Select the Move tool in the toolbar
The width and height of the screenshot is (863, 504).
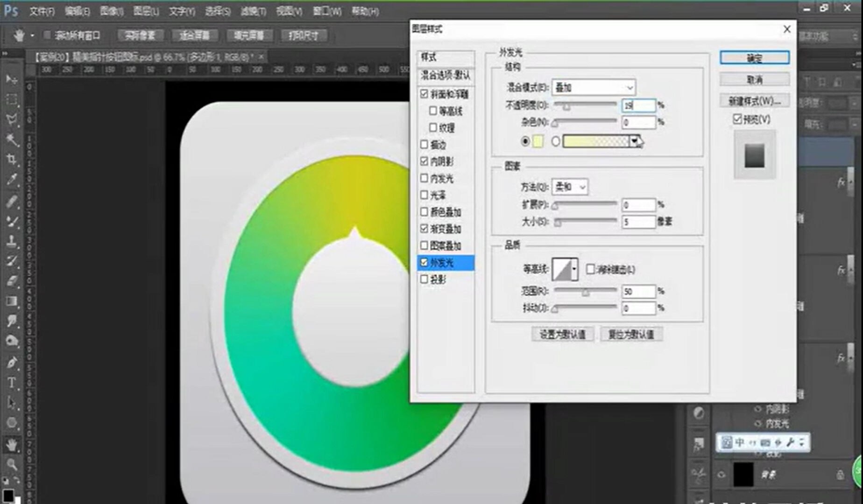click(11, 79)
